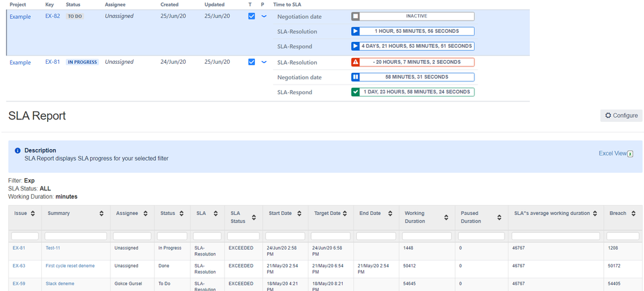Focus the SLA Status filter field

pyautogui.click(x=243, y=236)
